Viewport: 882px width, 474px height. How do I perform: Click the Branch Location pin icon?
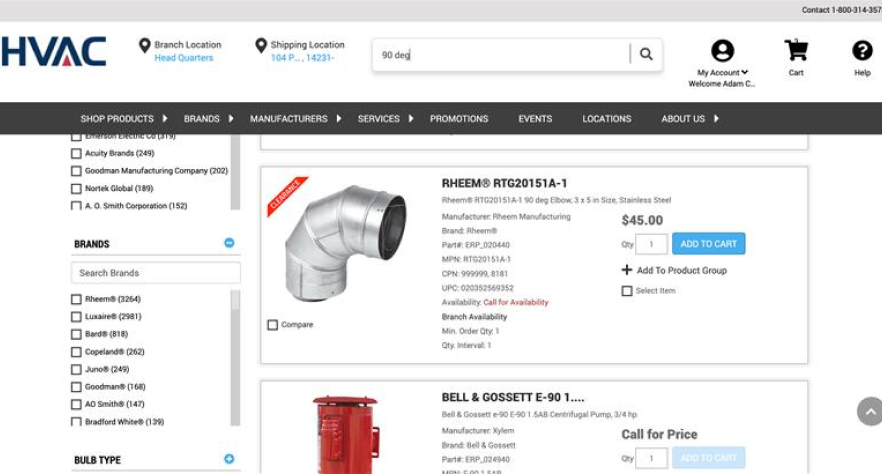[145, 46]
